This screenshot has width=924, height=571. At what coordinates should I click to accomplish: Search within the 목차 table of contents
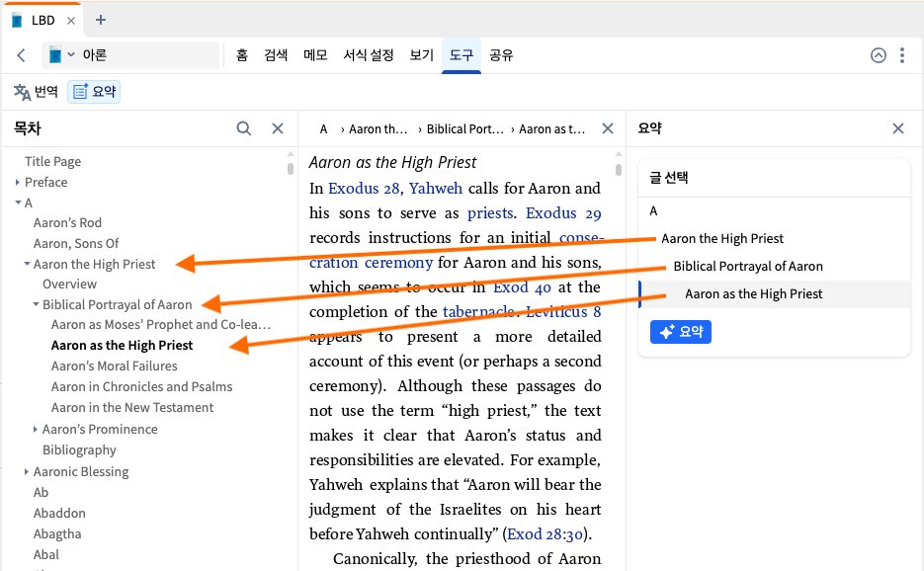tap(243, 128)
